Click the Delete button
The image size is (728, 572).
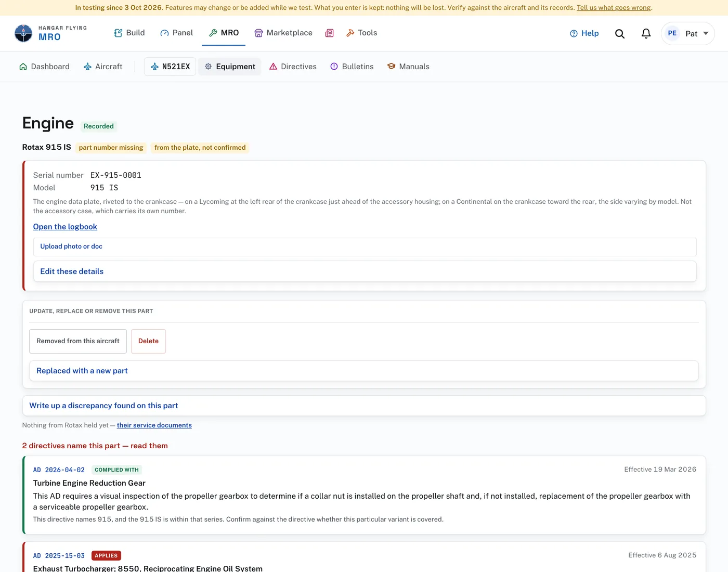point(148,341)
